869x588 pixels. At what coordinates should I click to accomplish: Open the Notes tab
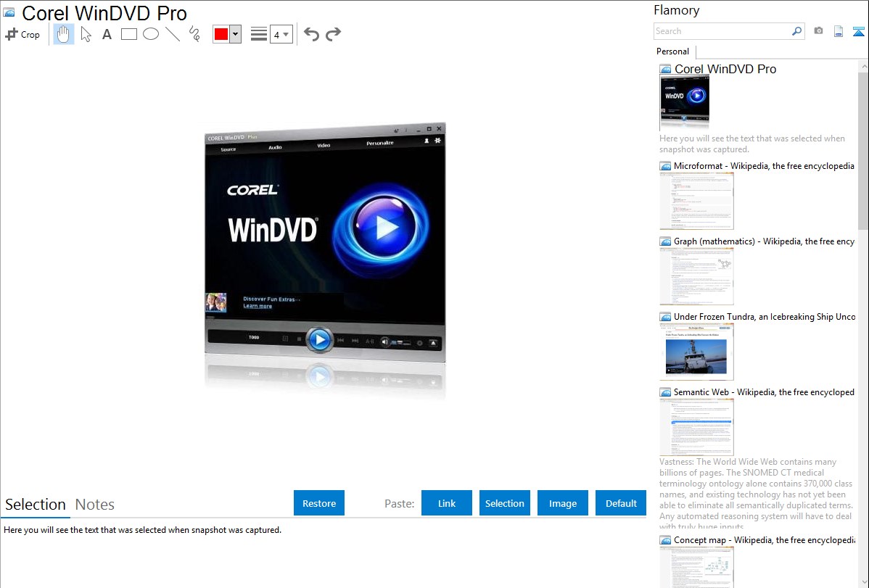95,505
